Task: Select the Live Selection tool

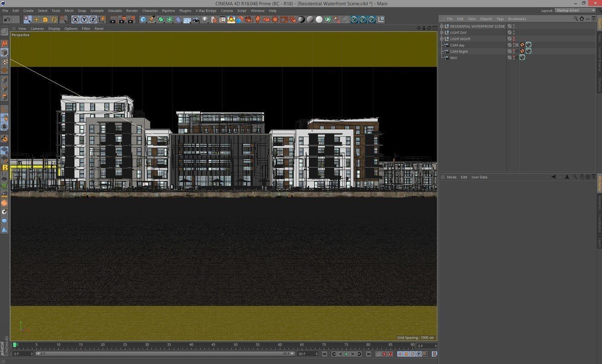Action: pos(28,20)
